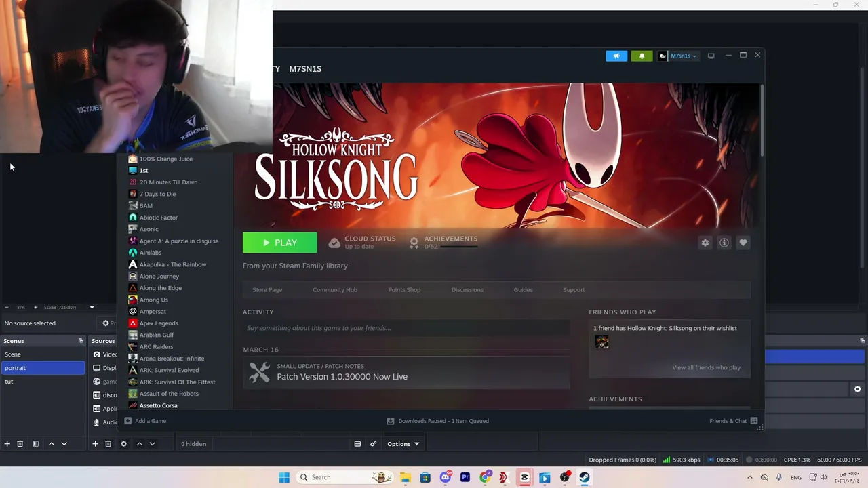868x488 pixels.
Task: Show Silksong game info icon
Action: coord(724,243)
